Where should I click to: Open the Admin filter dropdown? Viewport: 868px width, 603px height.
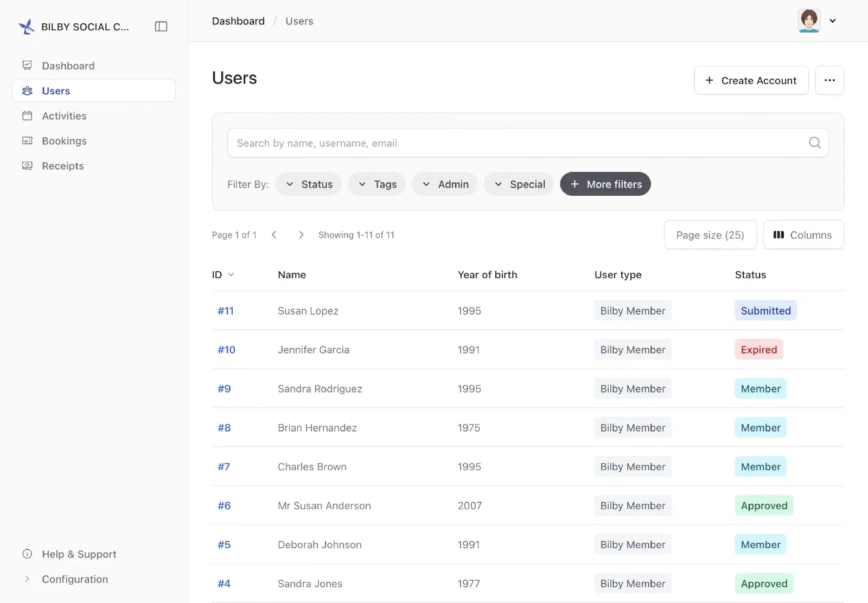[x=445, y=184]
